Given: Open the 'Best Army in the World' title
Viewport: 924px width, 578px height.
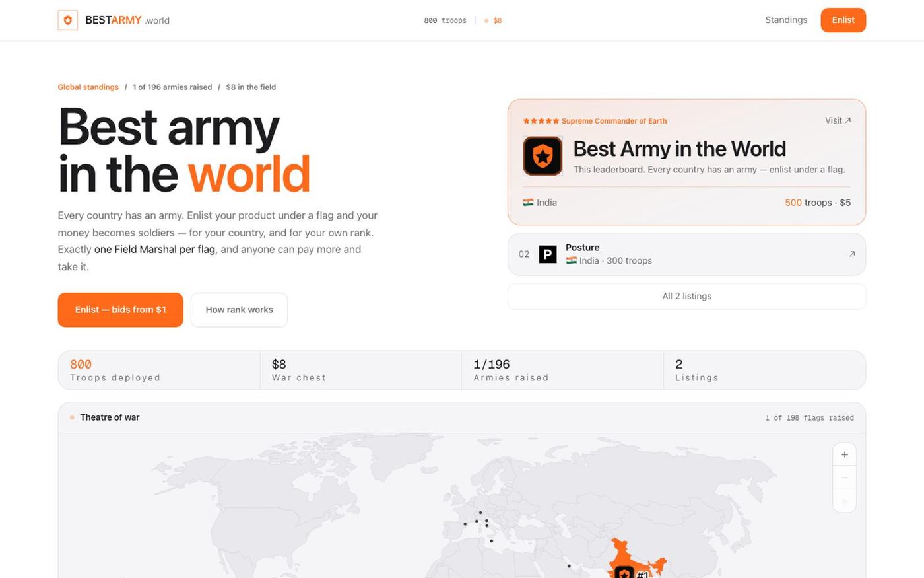Looking at the screenshot, I should pyautogui.click(x=679, y=149).
